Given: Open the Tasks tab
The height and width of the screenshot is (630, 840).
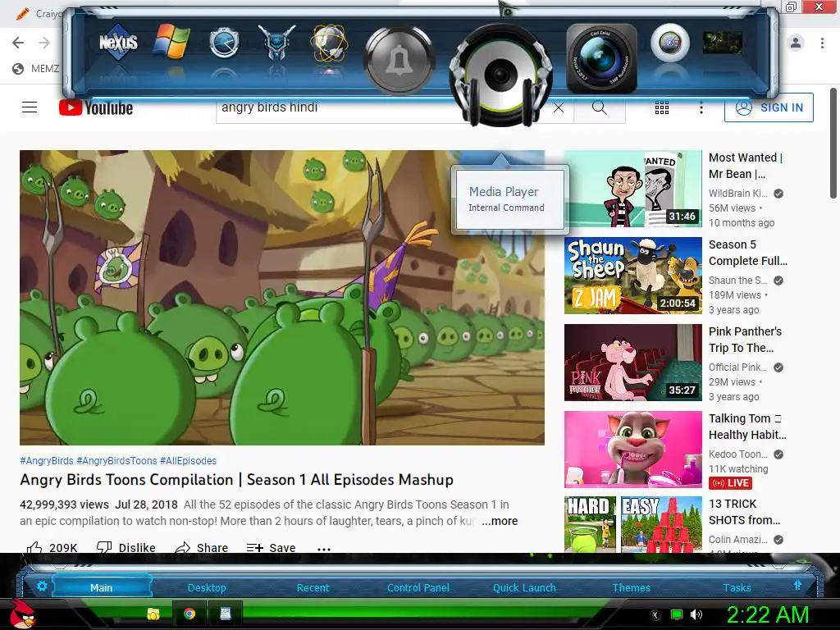Looking at the screenshot, I should (737, 587).
